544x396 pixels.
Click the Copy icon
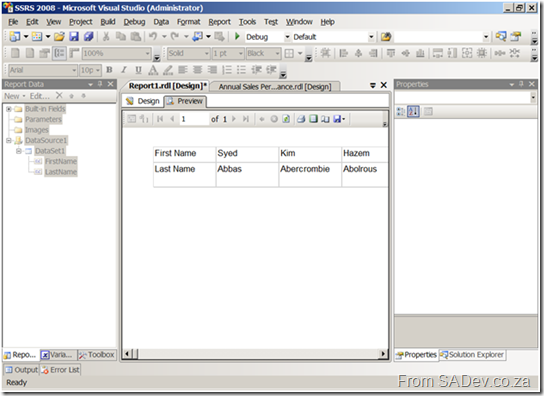click(x=121, y=36)
